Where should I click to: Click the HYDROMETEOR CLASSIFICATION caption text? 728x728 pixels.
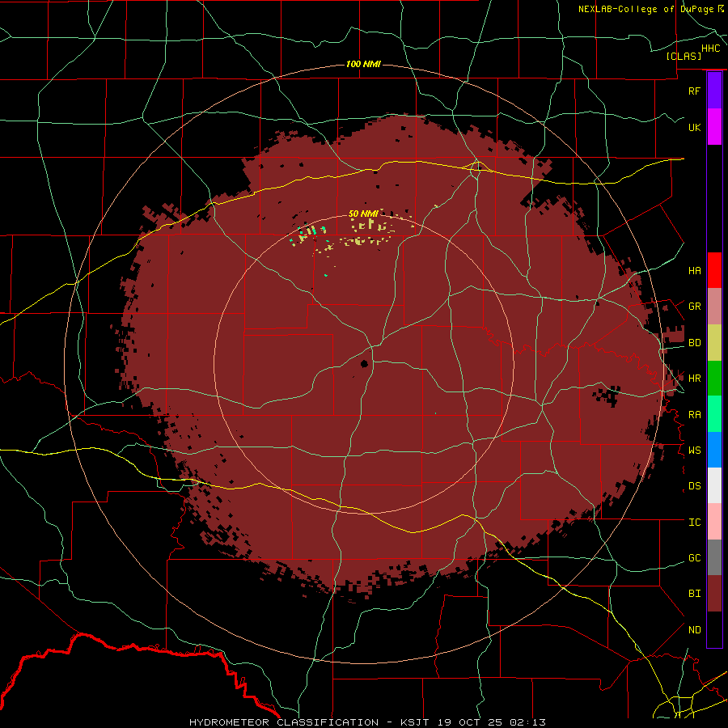pos(284,722)
